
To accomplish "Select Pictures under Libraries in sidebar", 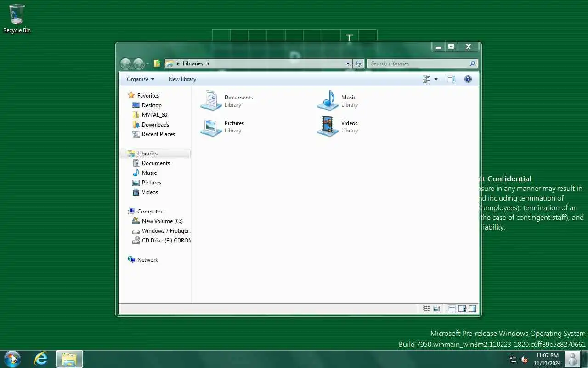I will pyautogui.click(x=147, y=182).
